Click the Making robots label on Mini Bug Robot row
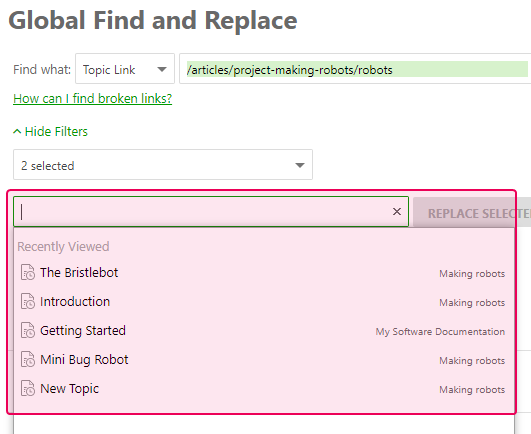 pos(472,361)
